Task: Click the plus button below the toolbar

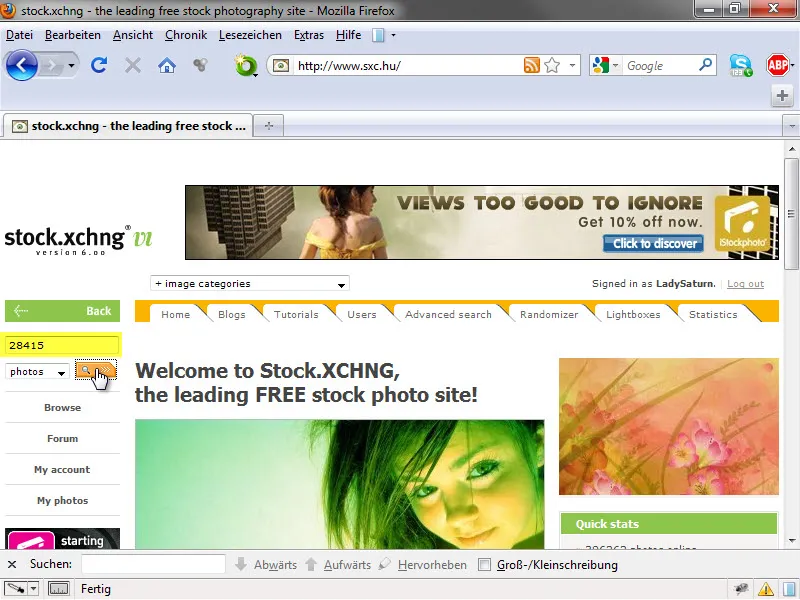Action: (782, 95)
